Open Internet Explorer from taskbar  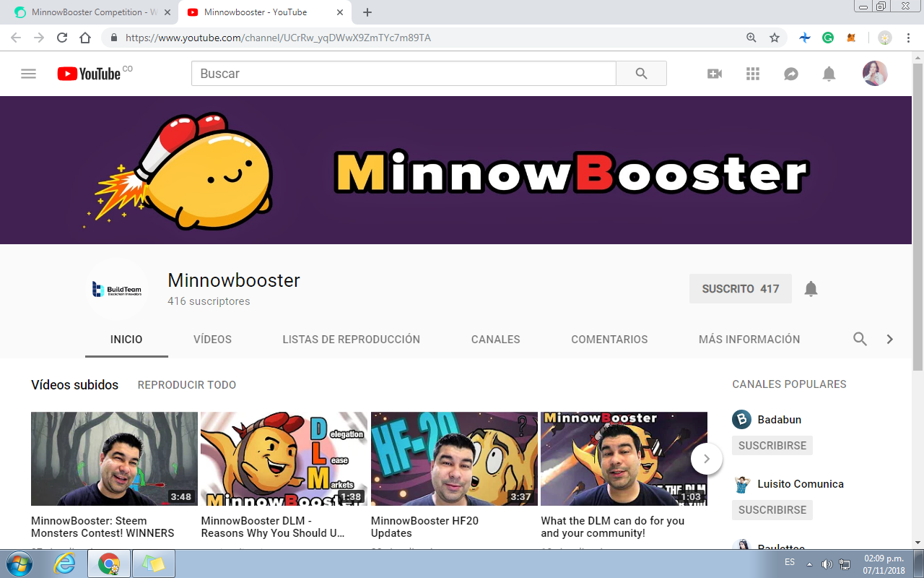click(x=64, y=564)
